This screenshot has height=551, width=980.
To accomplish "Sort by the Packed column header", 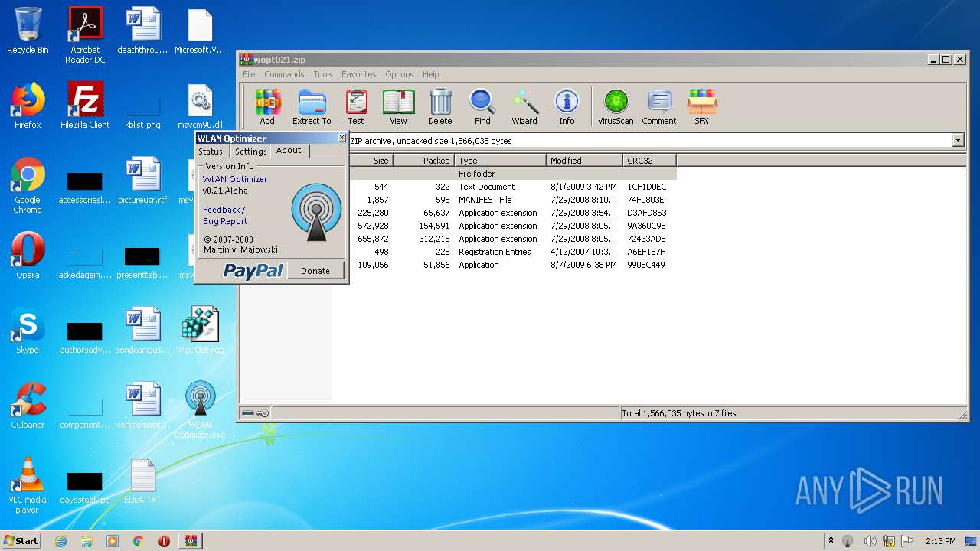I will pyautogui.click(x=424, y=161).
